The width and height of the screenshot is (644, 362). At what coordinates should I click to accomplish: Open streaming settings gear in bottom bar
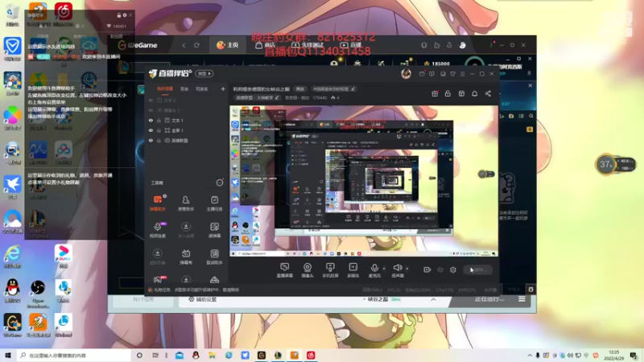(x=453, y=269)
